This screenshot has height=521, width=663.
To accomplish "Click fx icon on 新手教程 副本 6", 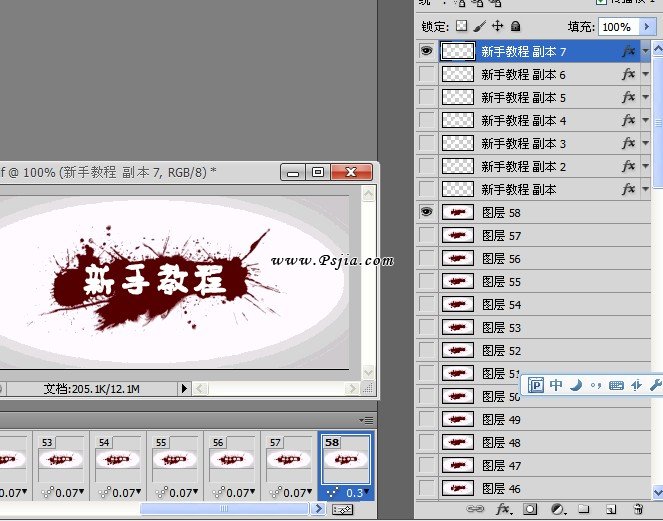I will [x=629, y=74].
